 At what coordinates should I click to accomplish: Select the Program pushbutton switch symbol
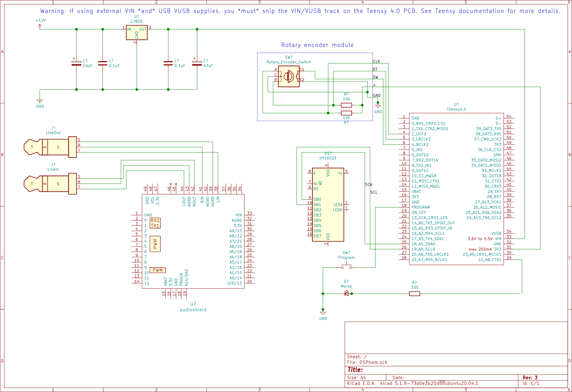[346, 267]
